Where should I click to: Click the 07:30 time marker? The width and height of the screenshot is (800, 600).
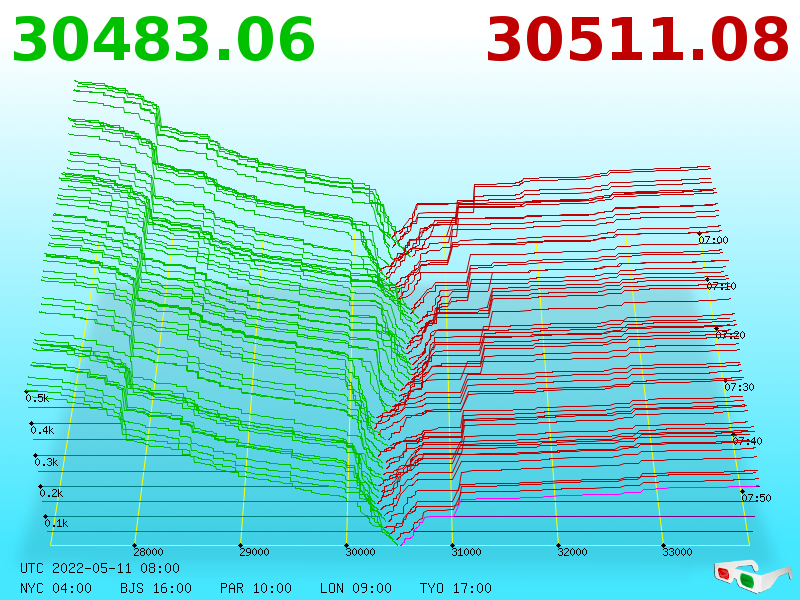pos(739,387)
